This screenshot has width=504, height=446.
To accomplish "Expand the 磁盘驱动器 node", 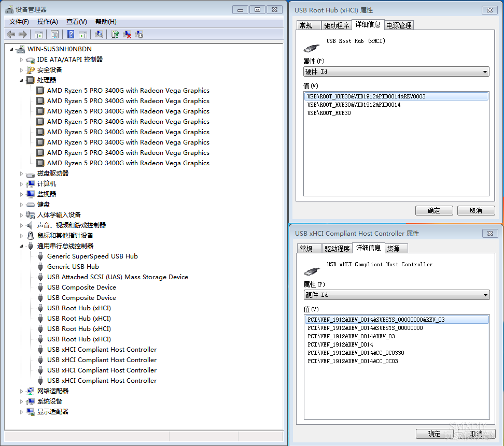I will point(22,174).
